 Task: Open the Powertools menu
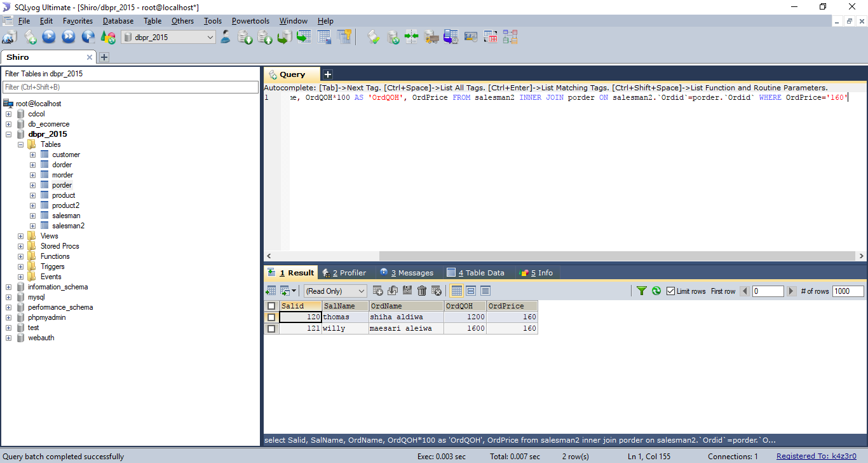click(250, 21)
